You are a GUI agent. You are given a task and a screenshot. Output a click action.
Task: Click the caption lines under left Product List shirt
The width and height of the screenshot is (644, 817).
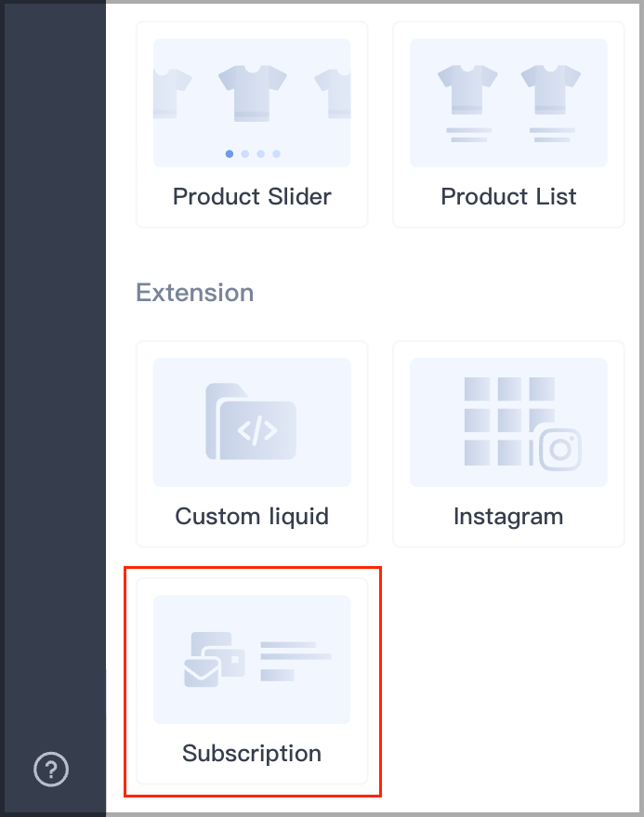click(x=469, y=135)
